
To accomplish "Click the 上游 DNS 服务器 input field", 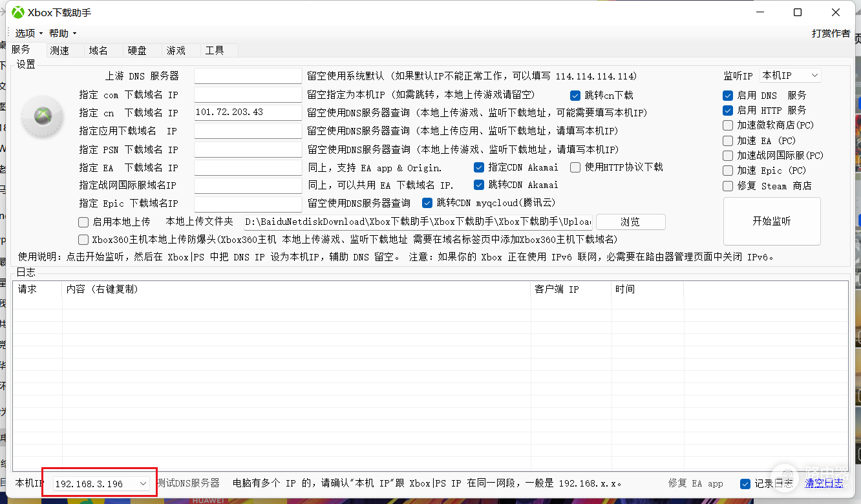I will click(x=248, y=76).
